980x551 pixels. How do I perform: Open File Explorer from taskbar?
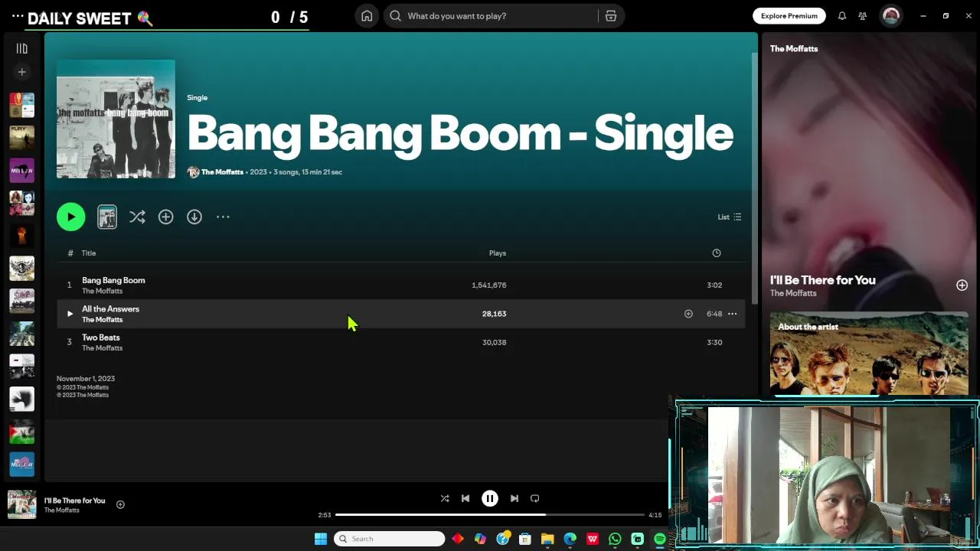(547, 539)
